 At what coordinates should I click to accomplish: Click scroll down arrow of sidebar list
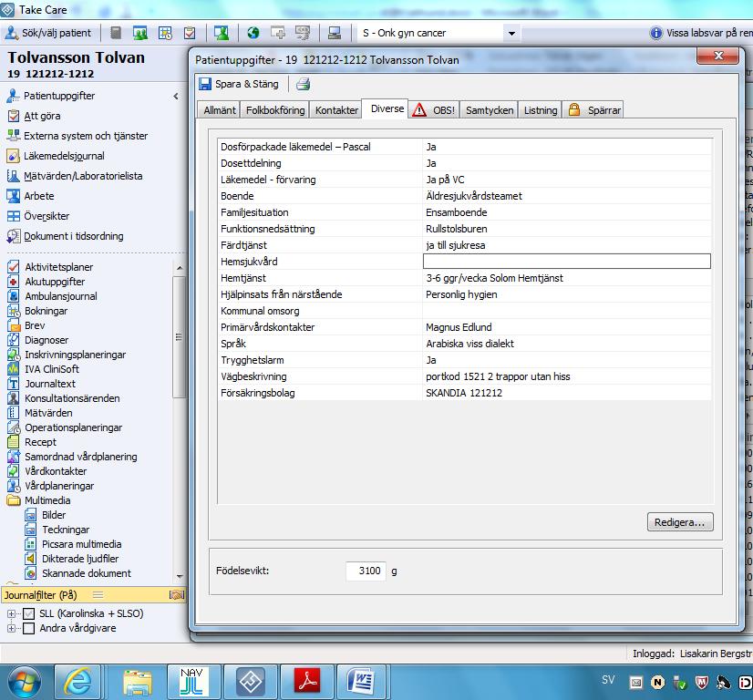coord(179,576)
